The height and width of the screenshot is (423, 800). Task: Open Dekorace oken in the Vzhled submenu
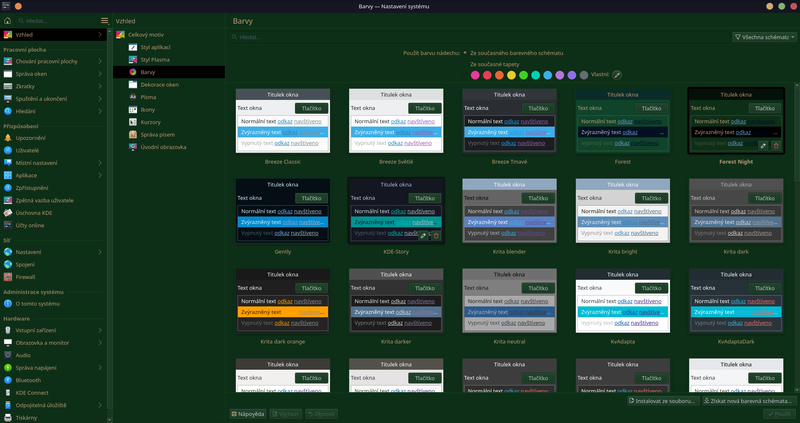pos(158,85)
